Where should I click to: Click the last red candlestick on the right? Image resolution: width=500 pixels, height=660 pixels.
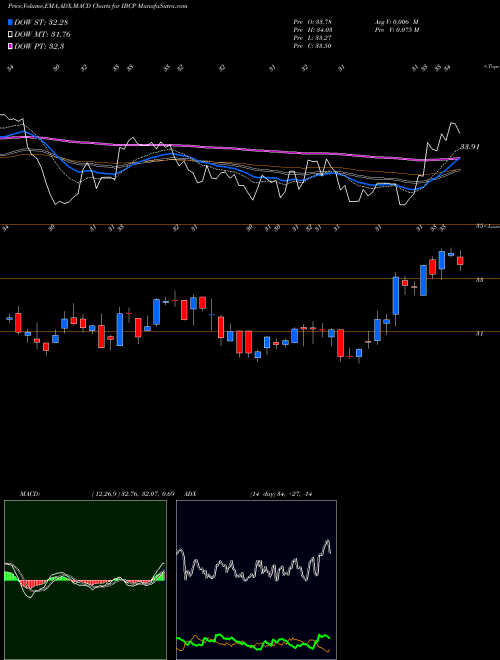coord(460,261)
